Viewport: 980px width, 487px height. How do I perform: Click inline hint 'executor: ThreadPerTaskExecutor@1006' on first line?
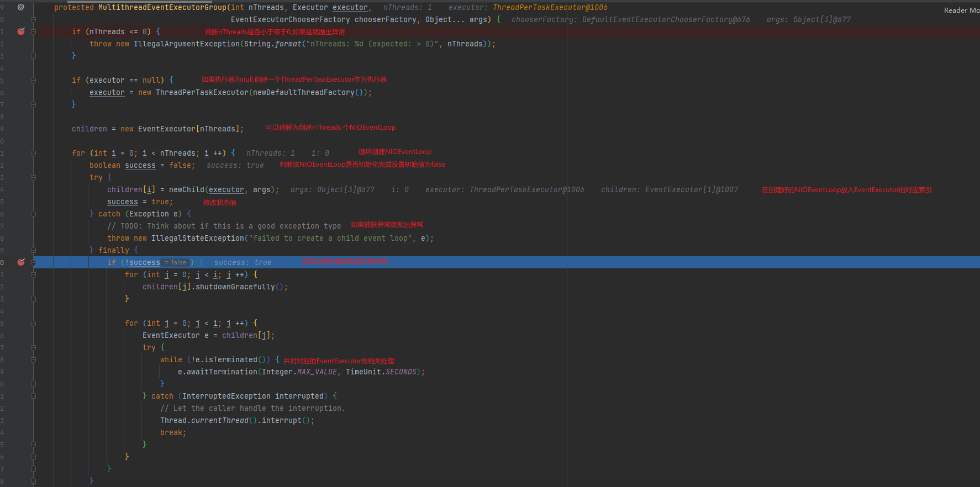(x=528, y=7)
